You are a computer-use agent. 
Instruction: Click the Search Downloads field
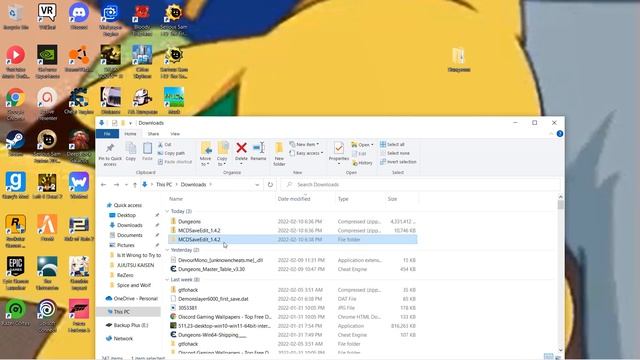pyautogui.click(x=420, y=184)
